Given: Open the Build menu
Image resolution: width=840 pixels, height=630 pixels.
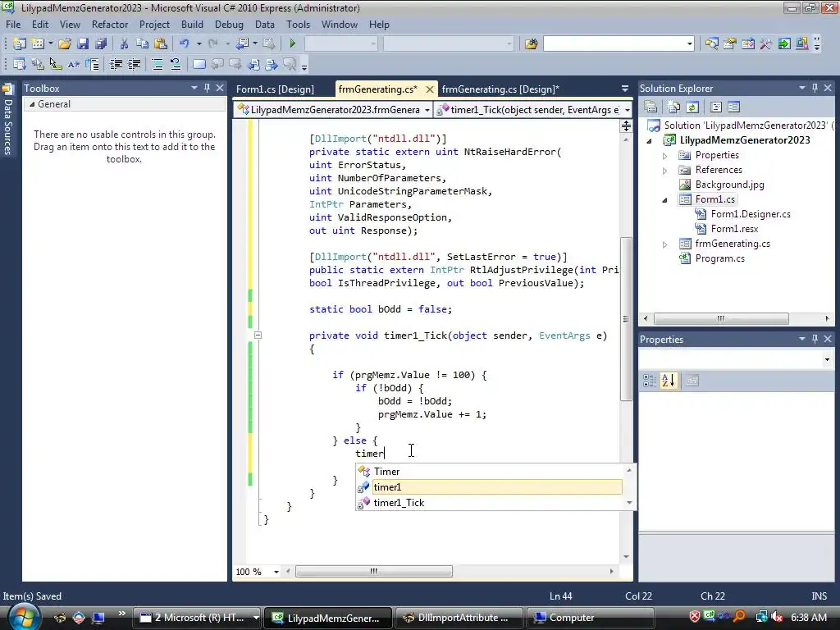Looking at the screenshot, I should point(192,25).
